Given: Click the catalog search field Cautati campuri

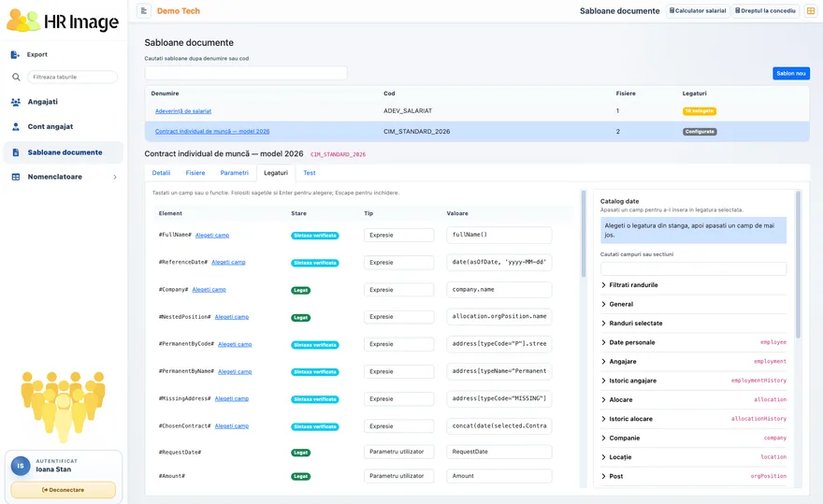Looking at the screenshot, I should tap(693, 268).
